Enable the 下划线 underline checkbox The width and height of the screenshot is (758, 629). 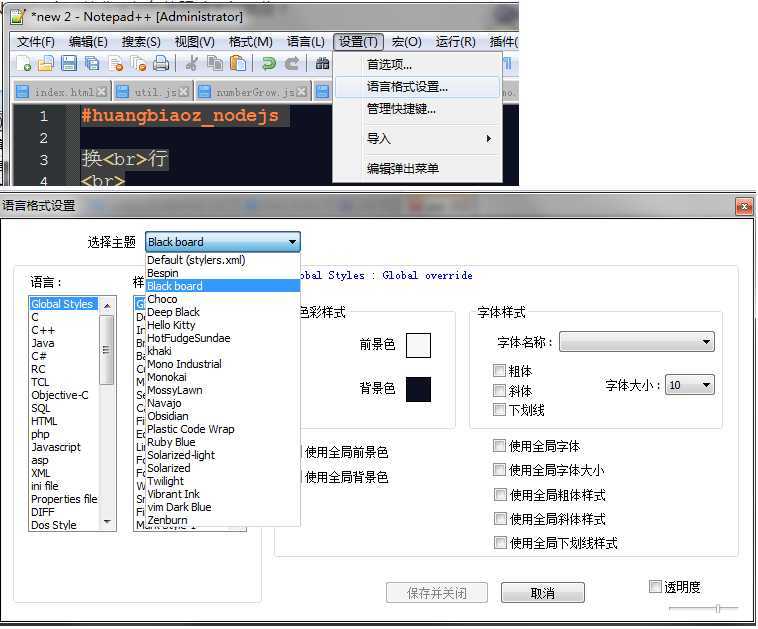point(499,410)
